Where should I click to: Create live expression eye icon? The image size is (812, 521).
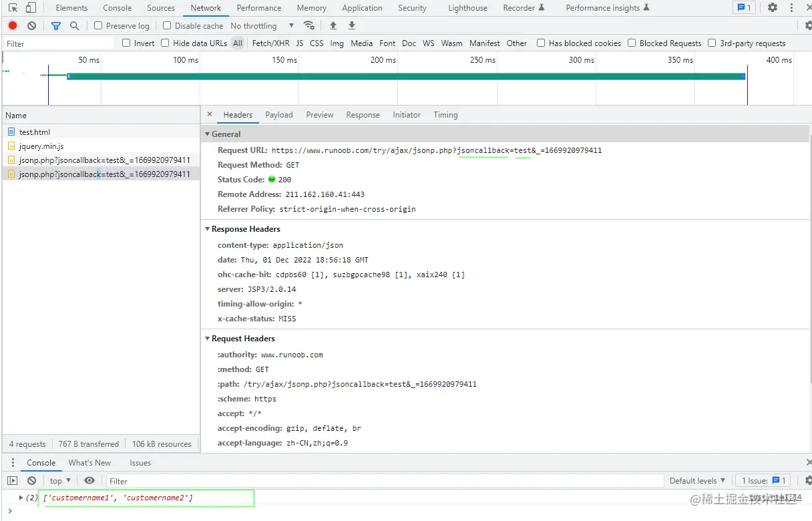tap(89, 480)
